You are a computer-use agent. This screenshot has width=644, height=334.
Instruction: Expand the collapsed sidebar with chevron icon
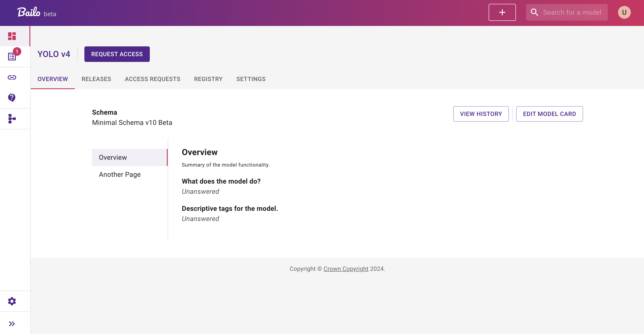coord(12,324)
